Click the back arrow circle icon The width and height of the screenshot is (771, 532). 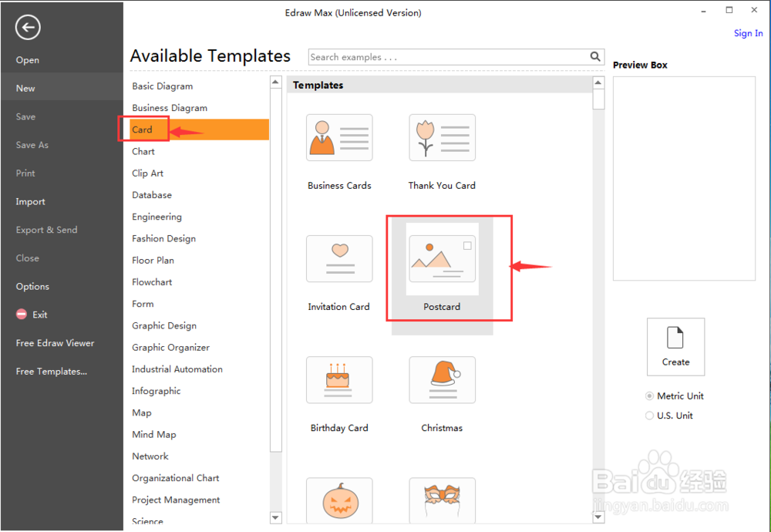click(28, 27)
